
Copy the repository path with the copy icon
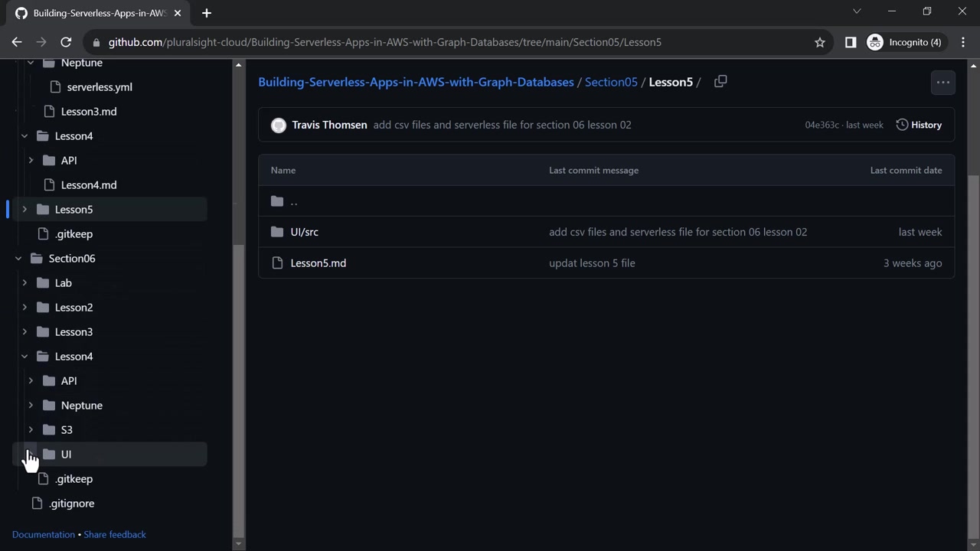click(720, 82)
